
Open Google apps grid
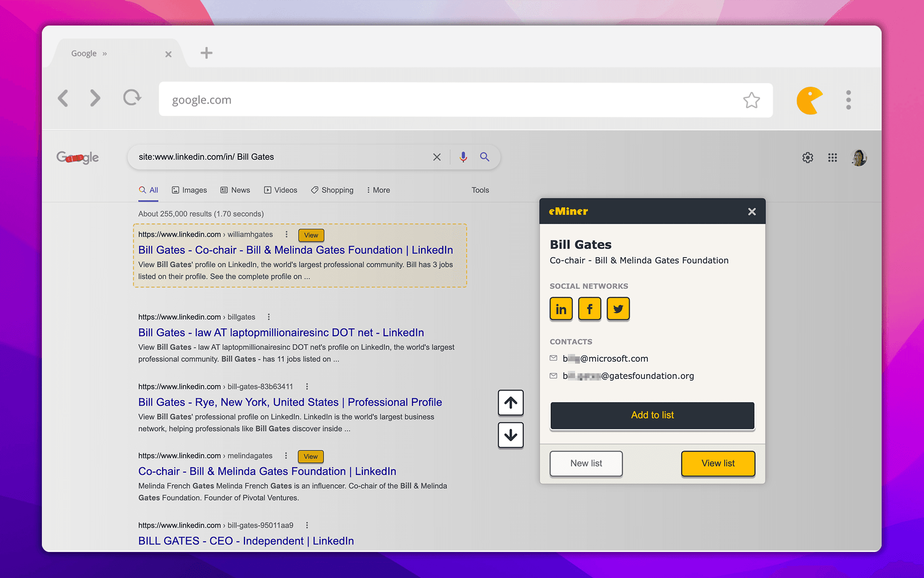point(833,158)
